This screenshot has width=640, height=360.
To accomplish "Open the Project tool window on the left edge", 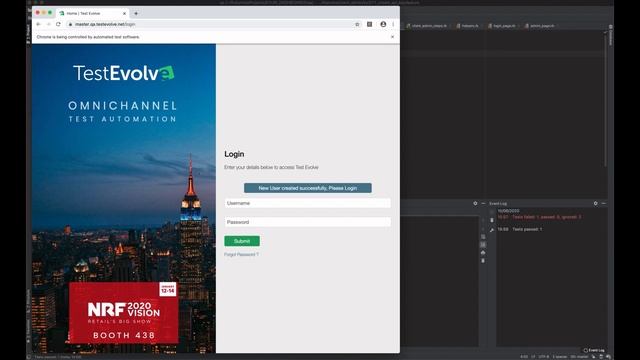I will (28, 34).
